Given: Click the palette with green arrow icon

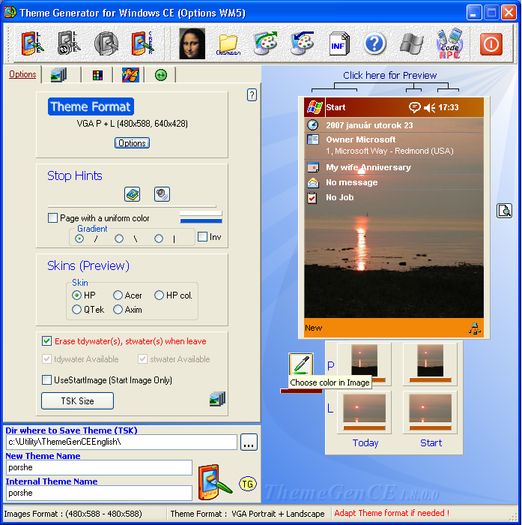Looking at the screenshot, I should tap(266, 44).
